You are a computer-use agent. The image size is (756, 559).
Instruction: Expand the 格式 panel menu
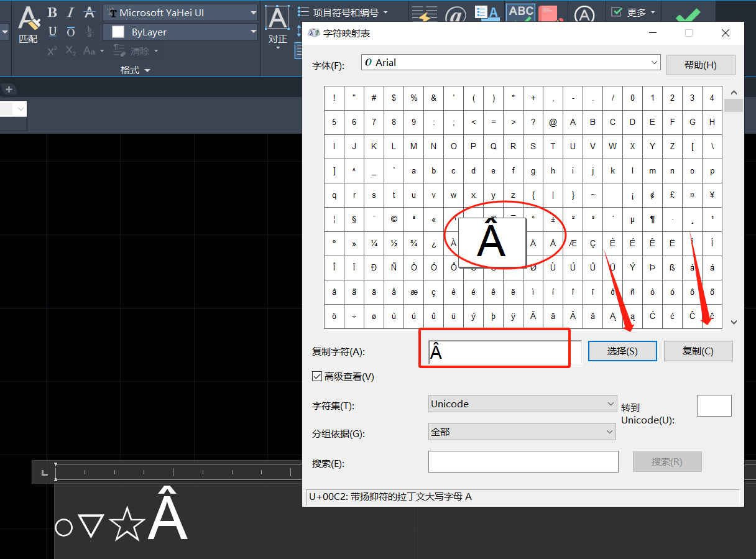point(134,70)
